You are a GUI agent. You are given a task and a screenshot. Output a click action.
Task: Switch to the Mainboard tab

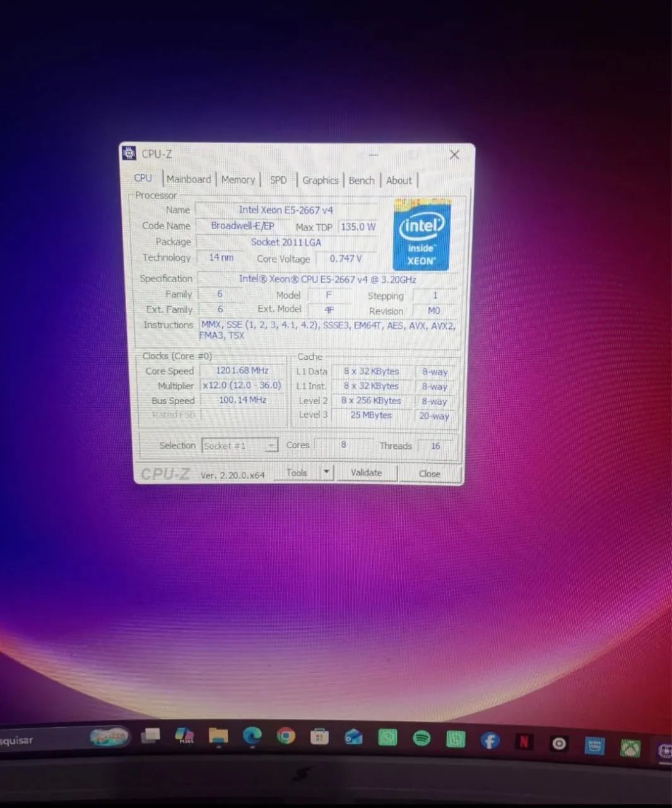pos(189,179)
